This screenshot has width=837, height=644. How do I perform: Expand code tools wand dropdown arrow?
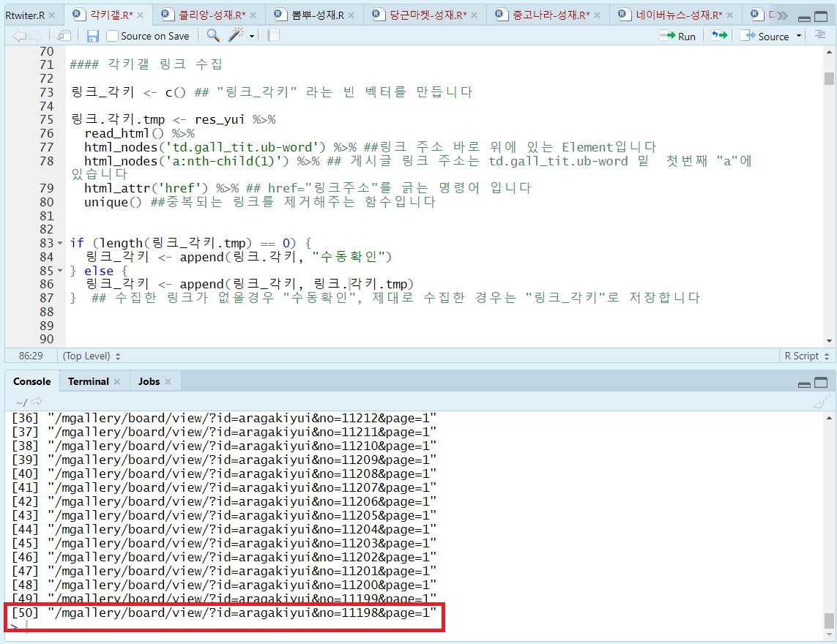pyautogui.click(x=251, y=37)
